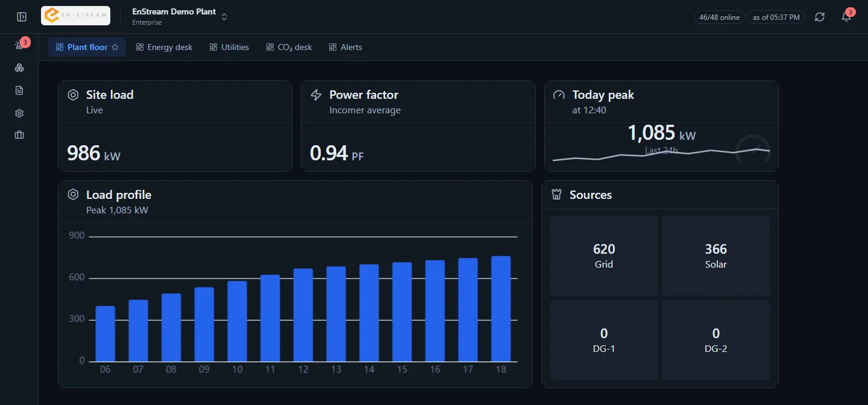868x405 pixels.
Task: Click the bar for hour 10
Action: [x=237, y=321]
